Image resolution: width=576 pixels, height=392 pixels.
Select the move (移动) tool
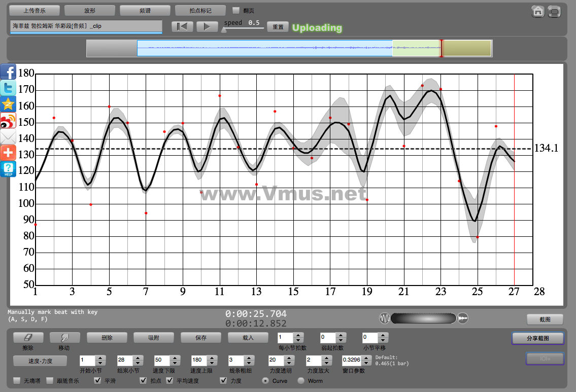point(64,337)
